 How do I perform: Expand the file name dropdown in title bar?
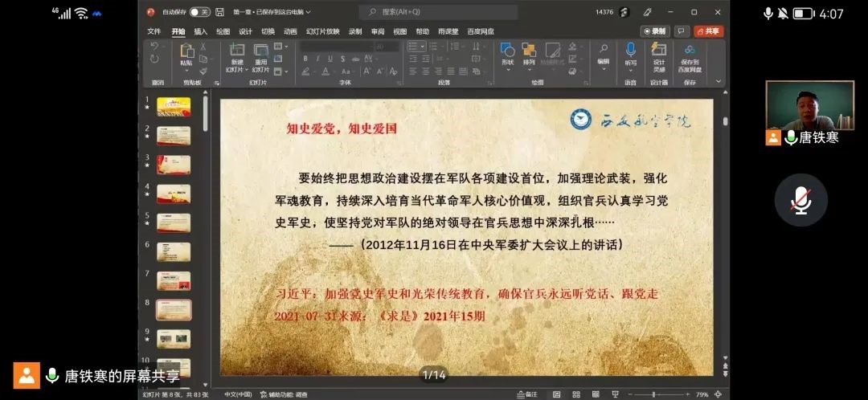click(x=308, y=12)
